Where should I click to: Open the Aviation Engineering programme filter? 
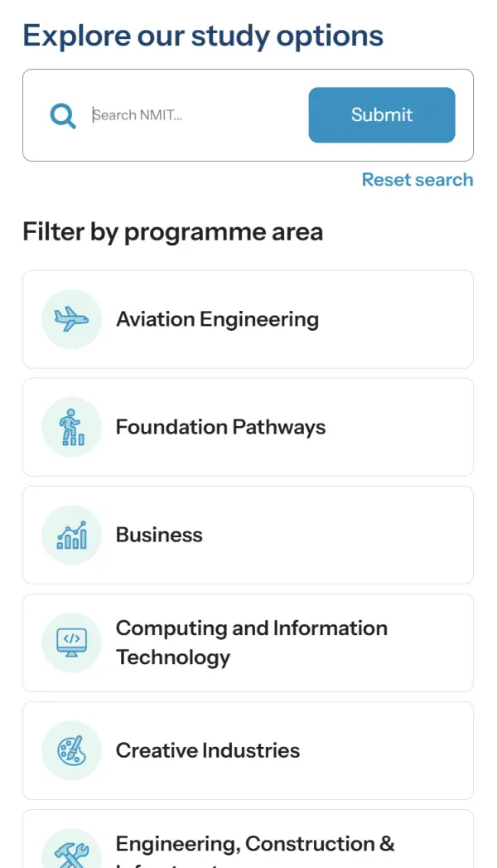(248, 319)
